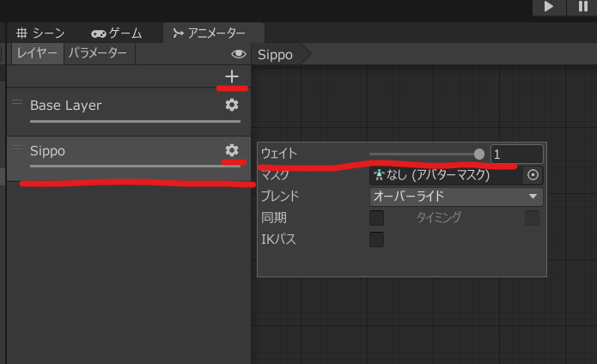
Task: Click the Play button in the top toolbar
Action: (x=548, y=7)
